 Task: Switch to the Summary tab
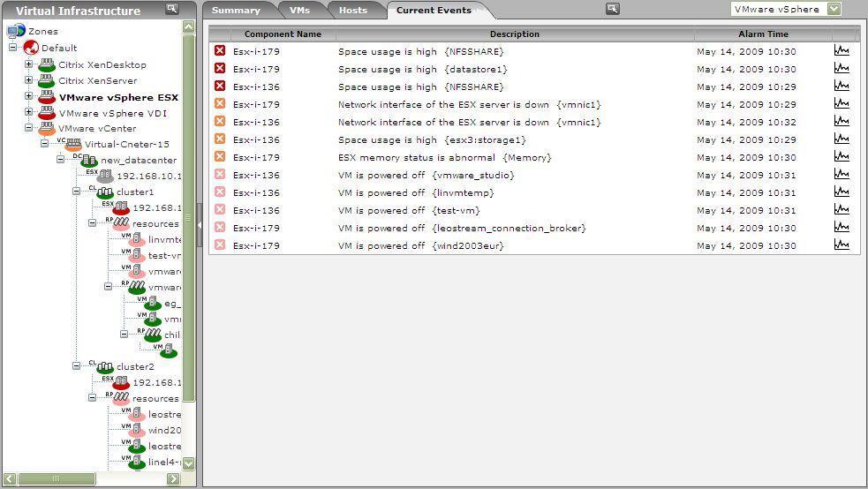click(236, 10)
